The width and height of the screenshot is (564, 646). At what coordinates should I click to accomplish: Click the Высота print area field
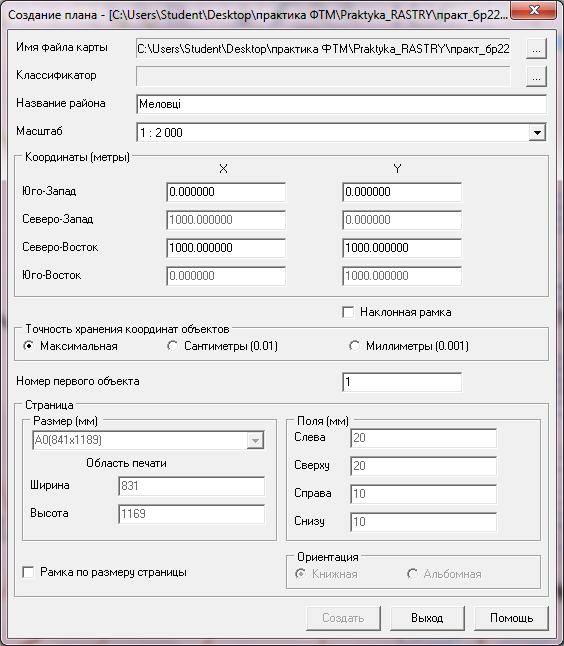click(192, 514)
